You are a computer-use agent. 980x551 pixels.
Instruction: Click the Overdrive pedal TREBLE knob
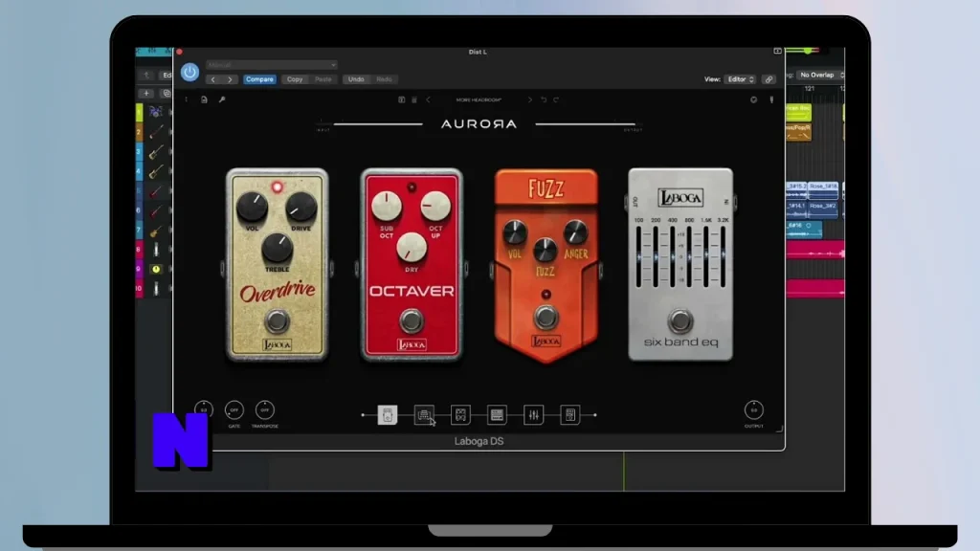277,248
